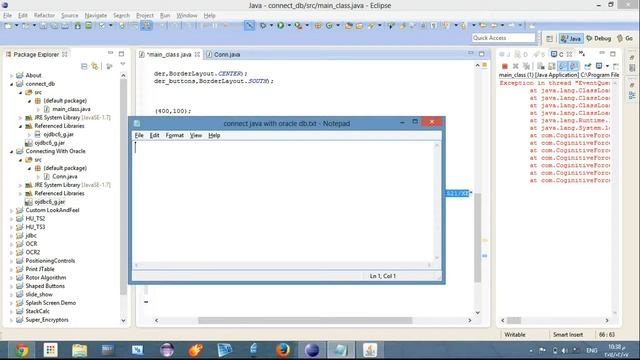Click Remove All Terminated Launches icon
This screenshot has height=360, width=640.
[x=527, y=66]
